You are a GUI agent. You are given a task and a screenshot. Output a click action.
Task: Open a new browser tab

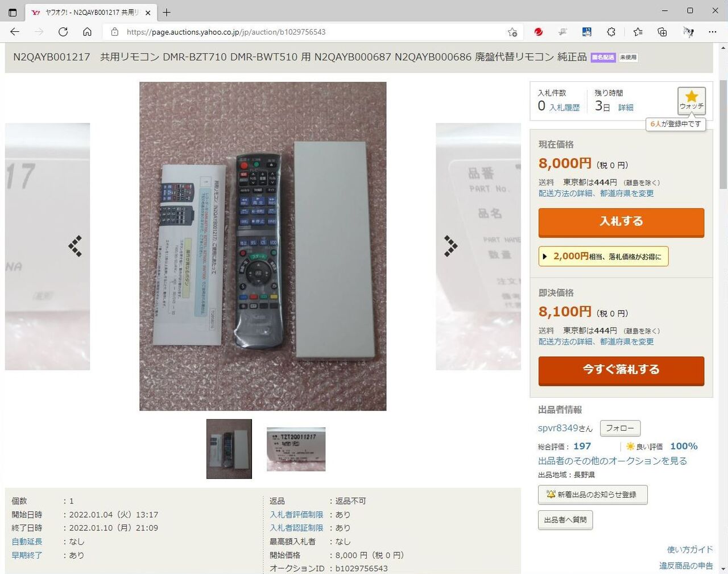[x=167, y=12]
